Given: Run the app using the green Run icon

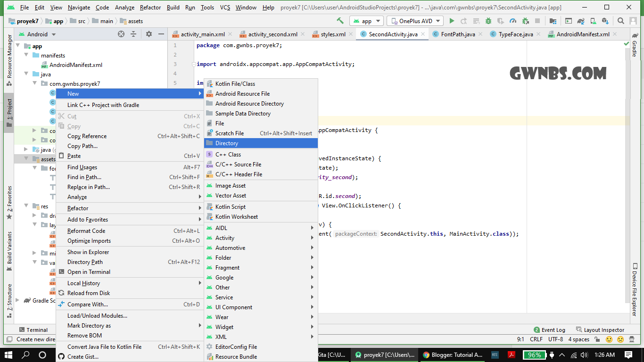Looking at the screenshot, I should 452,21.
